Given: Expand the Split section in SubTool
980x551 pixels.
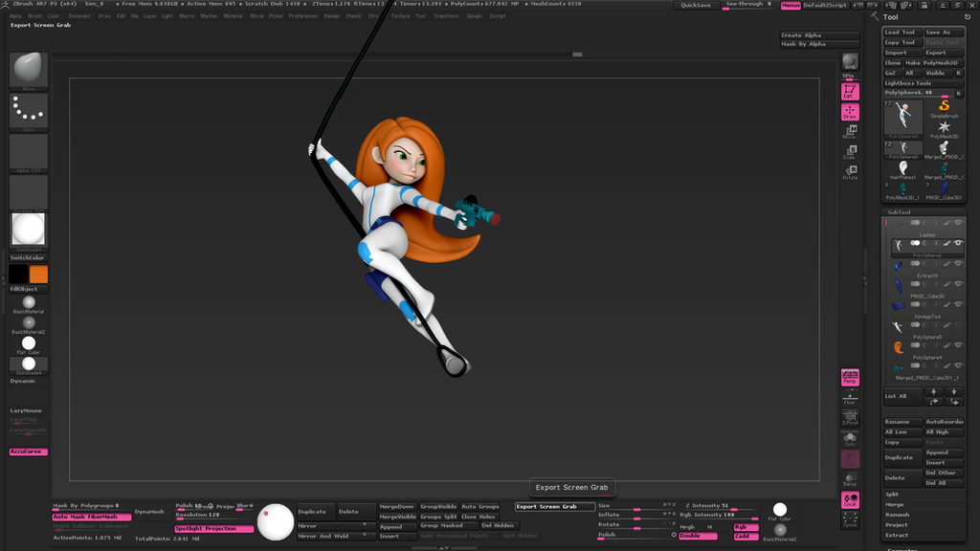Looking at the screenshot, I should pyautogui.click(x=892, y=495).
